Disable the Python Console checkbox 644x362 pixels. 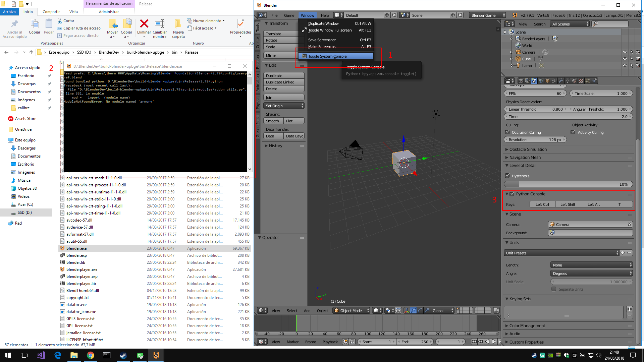(512, 194)
